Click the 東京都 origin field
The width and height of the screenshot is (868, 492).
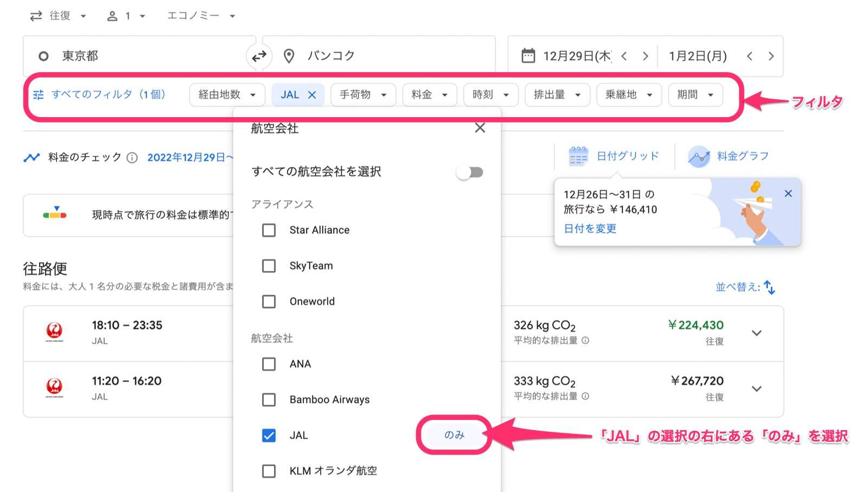coord(139,56)
